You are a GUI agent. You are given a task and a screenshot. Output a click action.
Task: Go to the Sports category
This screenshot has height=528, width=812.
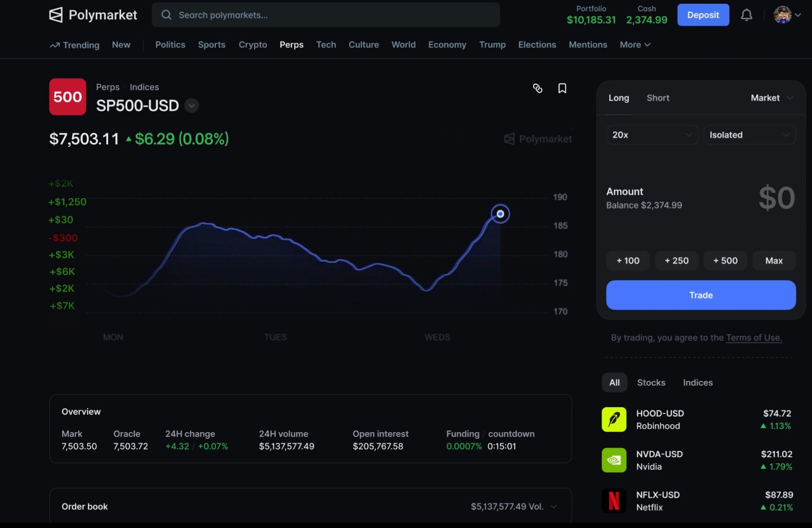coord(211,44)
